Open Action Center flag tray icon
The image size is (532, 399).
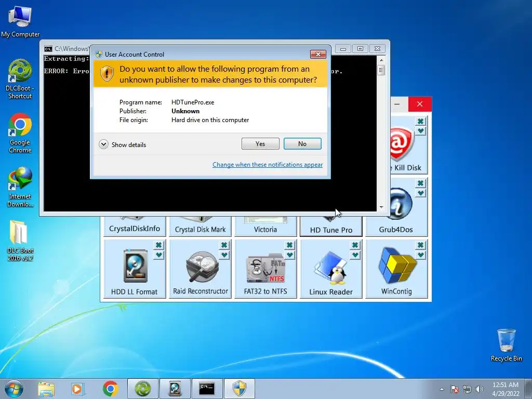tap(455, 389)
